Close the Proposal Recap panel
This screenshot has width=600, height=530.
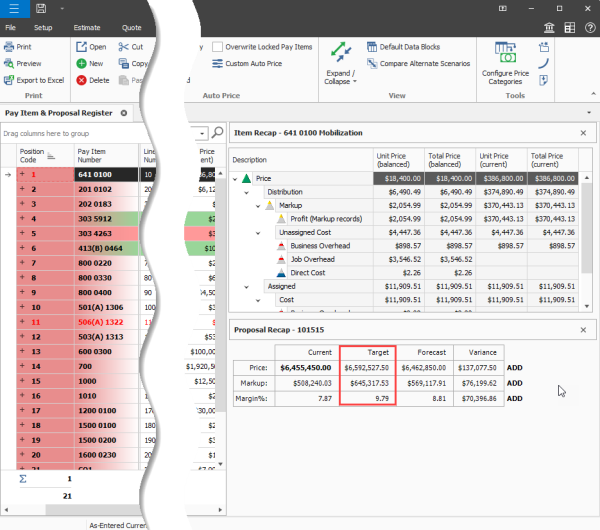(x=583, y=330)
